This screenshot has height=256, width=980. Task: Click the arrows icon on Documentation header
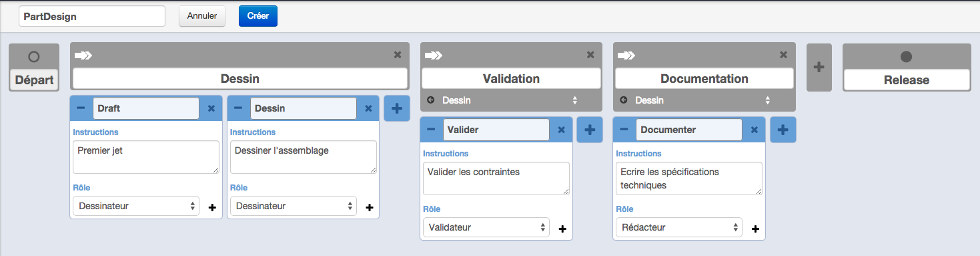click(627, 55)
